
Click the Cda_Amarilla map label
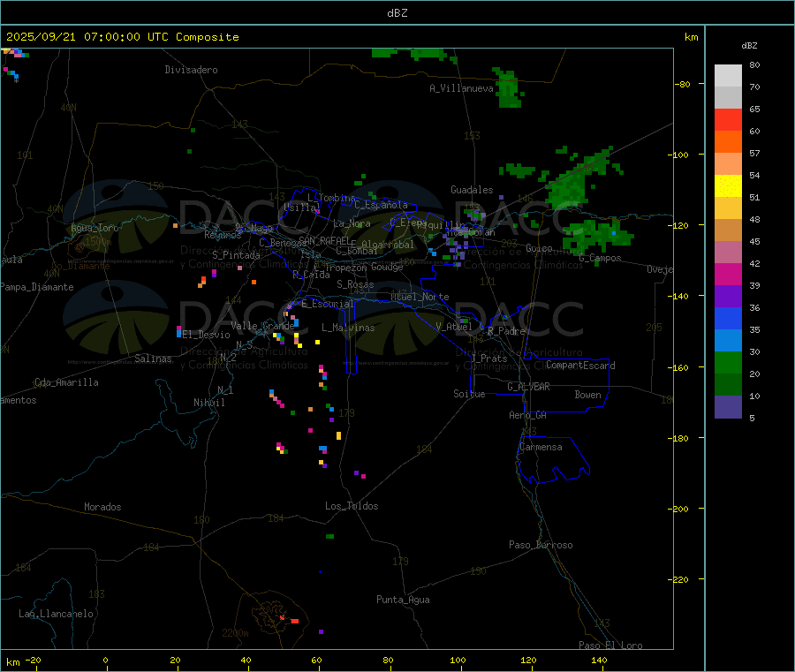click(x=66, y=382)
